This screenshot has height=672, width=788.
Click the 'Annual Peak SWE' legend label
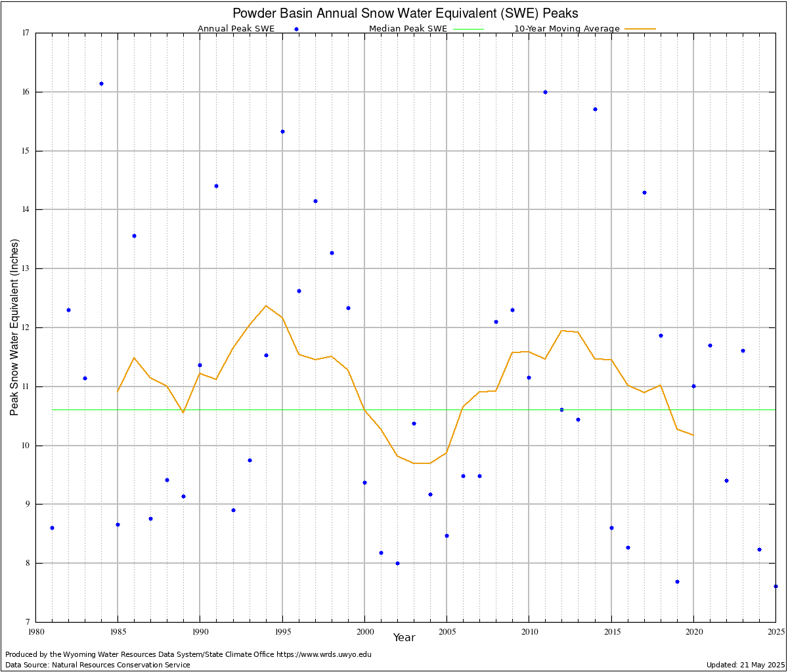point(236,29)
